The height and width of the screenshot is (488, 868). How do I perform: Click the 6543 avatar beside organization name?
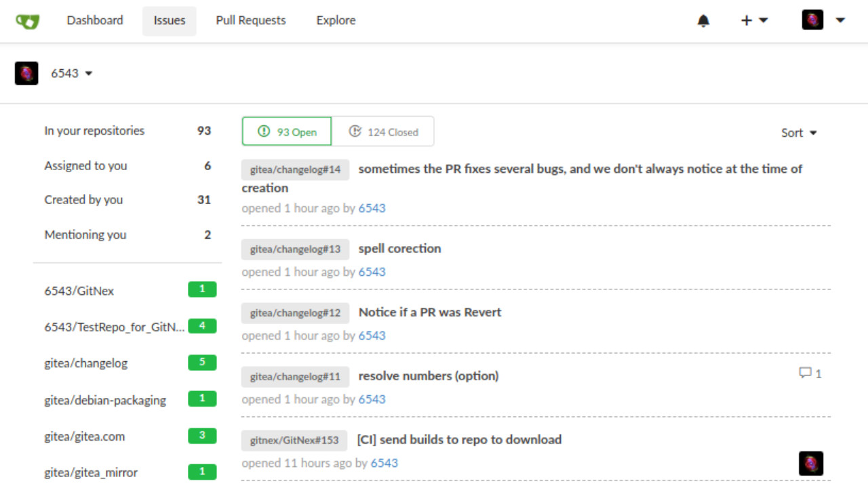(26, 73)
